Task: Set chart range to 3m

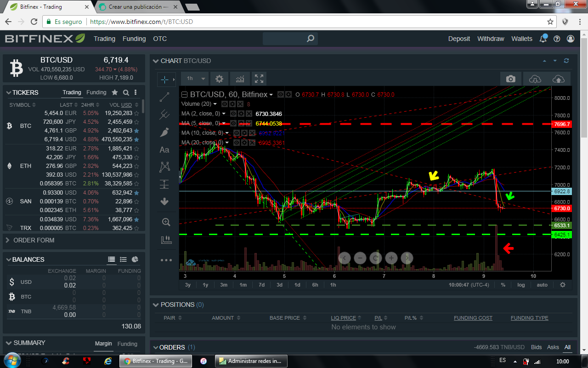Action: (224, 285)
